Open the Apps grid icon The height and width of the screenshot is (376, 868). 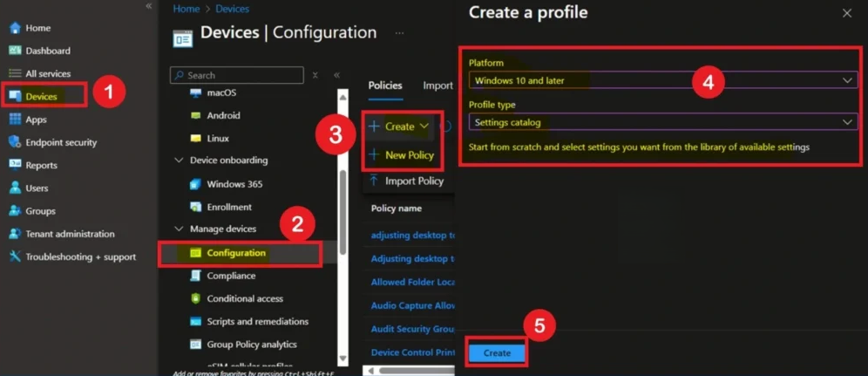[x=15, y=120]
